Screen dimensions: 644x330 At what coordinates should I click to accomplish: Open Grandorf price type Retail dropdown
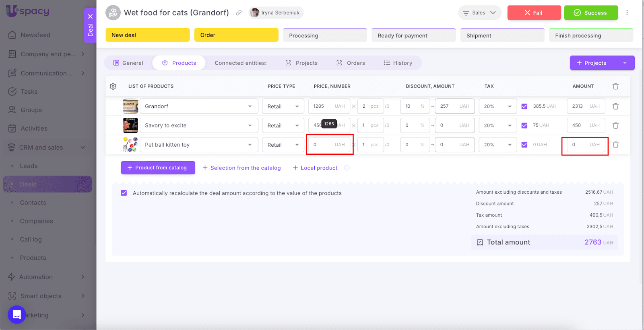tap(283, 107)
